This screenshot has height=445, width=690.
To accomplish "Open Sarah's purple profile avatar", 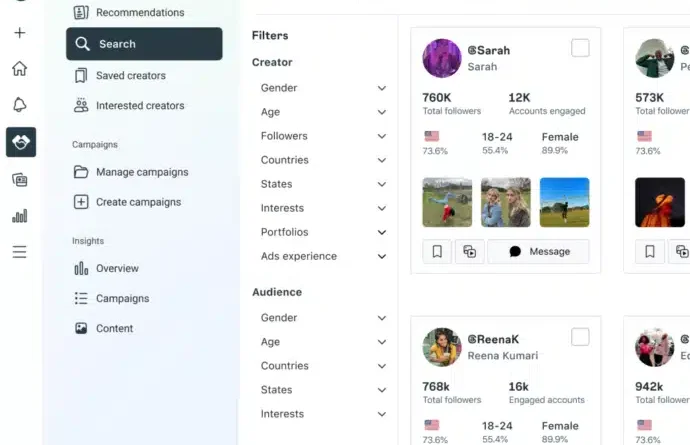I will pos(442,58).
